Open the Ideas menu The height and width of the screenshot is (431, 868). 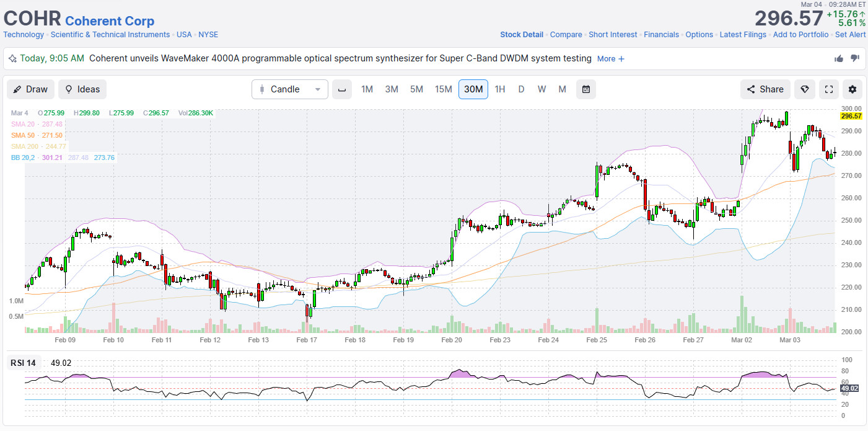pyautogui.click(x=82, y=89)
